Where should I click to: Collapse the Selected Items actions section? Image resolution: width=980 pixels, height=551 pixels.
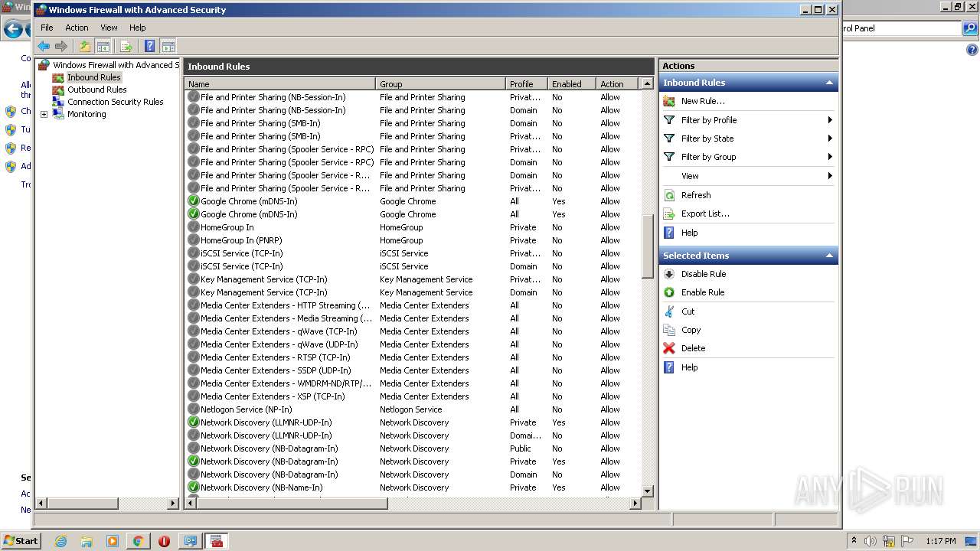pos(829,256)
